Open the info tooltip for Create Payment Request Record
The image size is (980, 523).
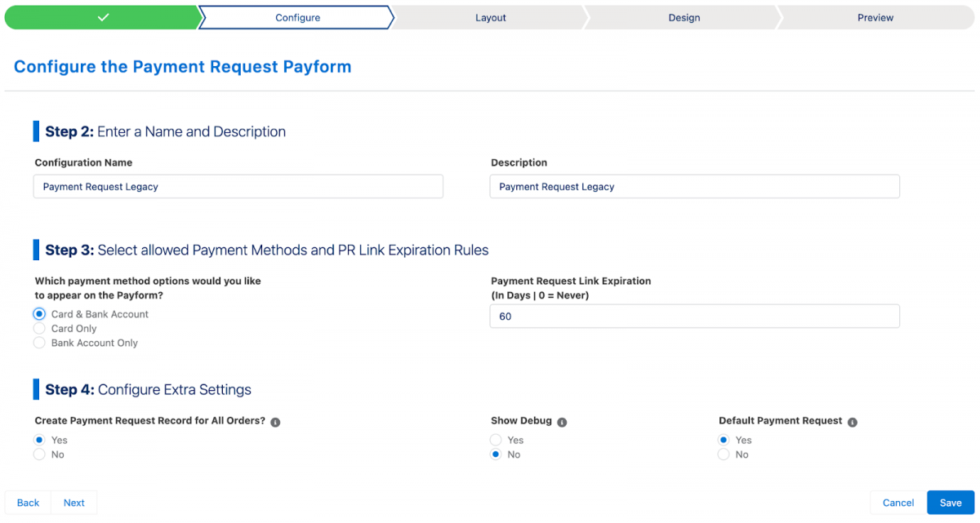[275, 422]
